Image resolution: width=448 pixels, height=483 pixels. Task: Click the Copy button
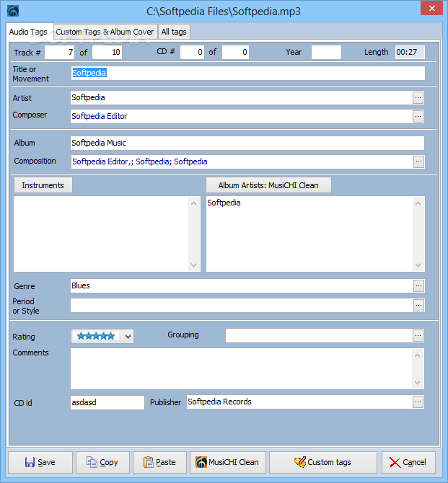[x=102, y=462]
